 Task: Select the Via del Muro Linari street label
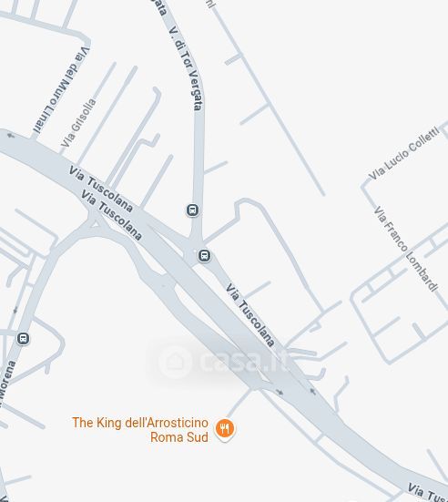pos(61,90)
